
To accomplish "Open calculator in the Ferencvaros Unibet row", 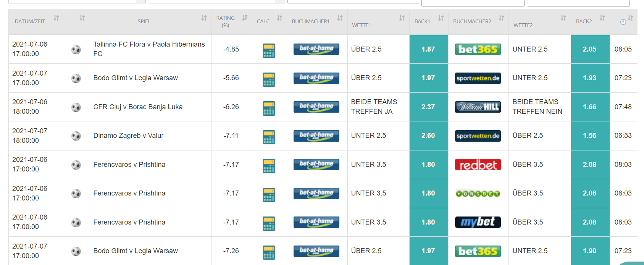I will [x=269, y=195].
